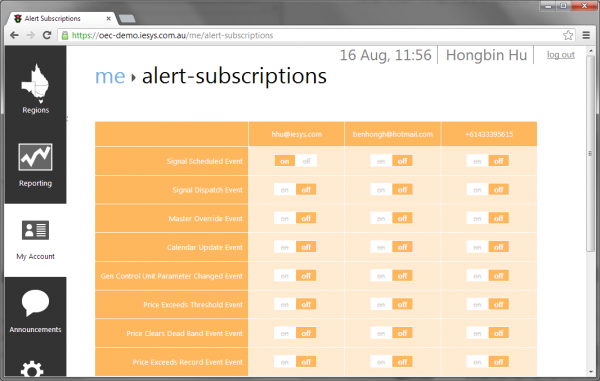Toggle Gen Control Unit Parameter Changed for +61433395615

488,276
